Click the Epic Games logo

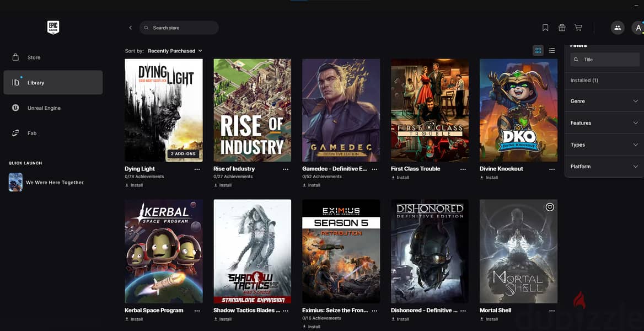(x=53, y=28)
